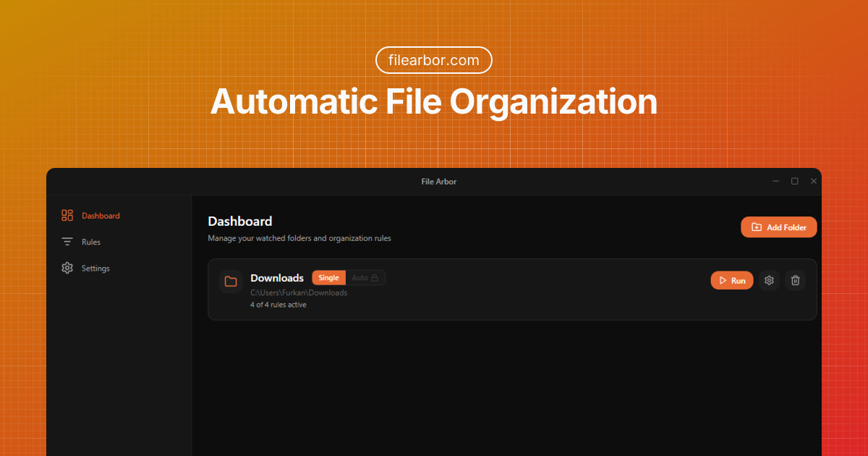Viewport: 868px width, 456px height.
Task: Open Rules using the filter-lines icon
Action: pyautogui.click(x=67, y=241)
